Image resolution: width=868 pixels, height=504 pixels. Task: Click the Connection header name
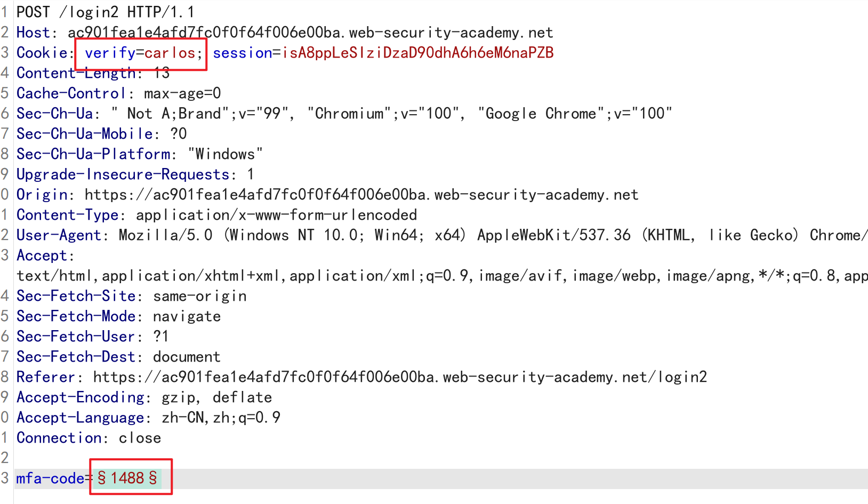[x=59, y=438]
